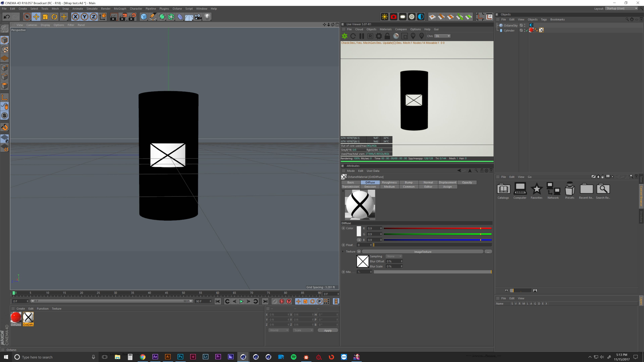Select the Rotate tool in top toolbar
This screenshot has height=362, width=644.
tap(54, 17)
